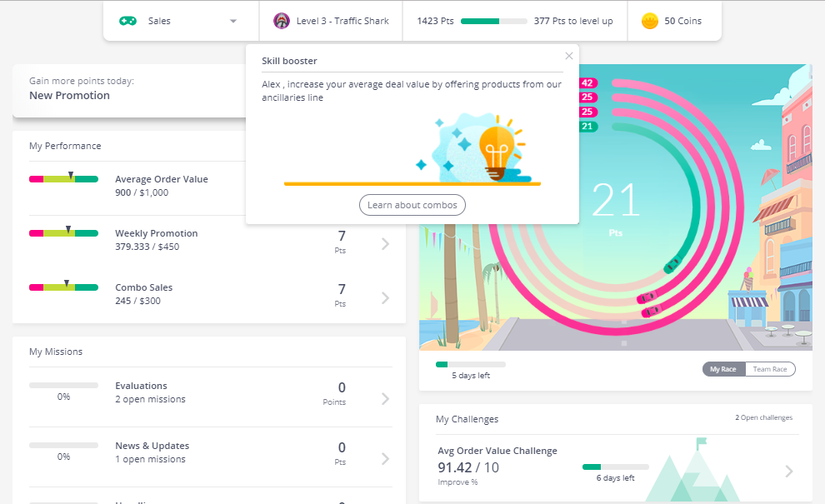Close the Skill booster popup
Image resolution: width=825 pixels, height=504 pixels.
[x=568, y=56]
